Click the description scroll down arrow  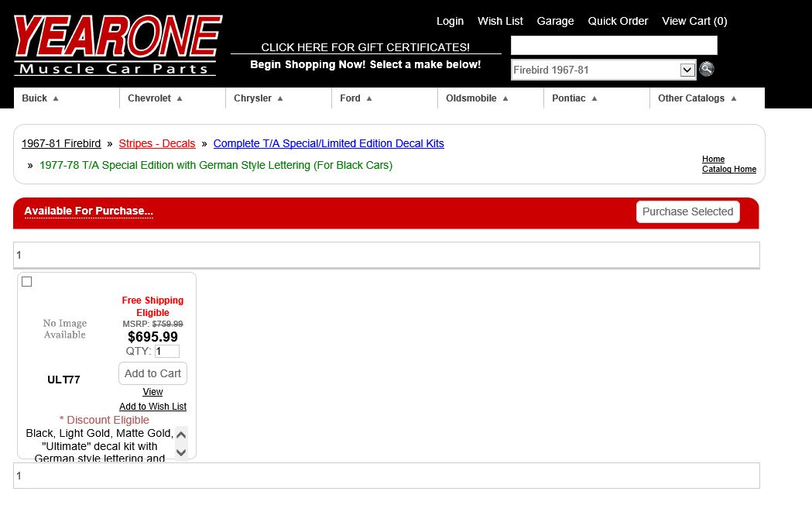pos(181,452)
